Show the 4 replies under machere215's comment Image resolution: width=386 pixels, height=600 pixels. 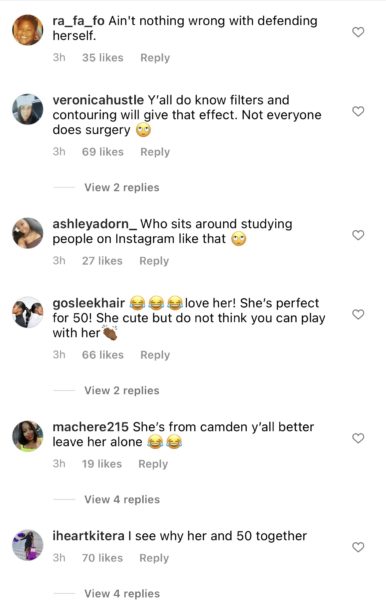coord(122,499)
